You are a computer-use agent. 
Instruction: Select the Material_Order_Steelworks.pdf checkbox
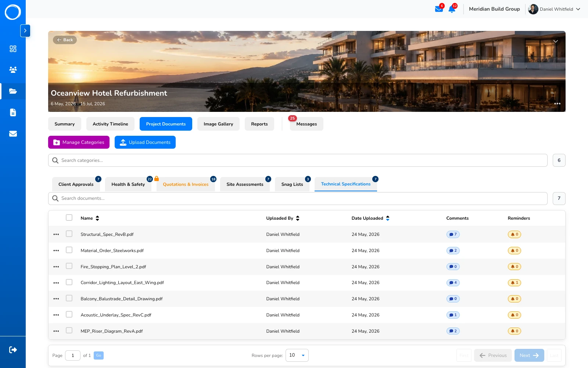[69, 250]
